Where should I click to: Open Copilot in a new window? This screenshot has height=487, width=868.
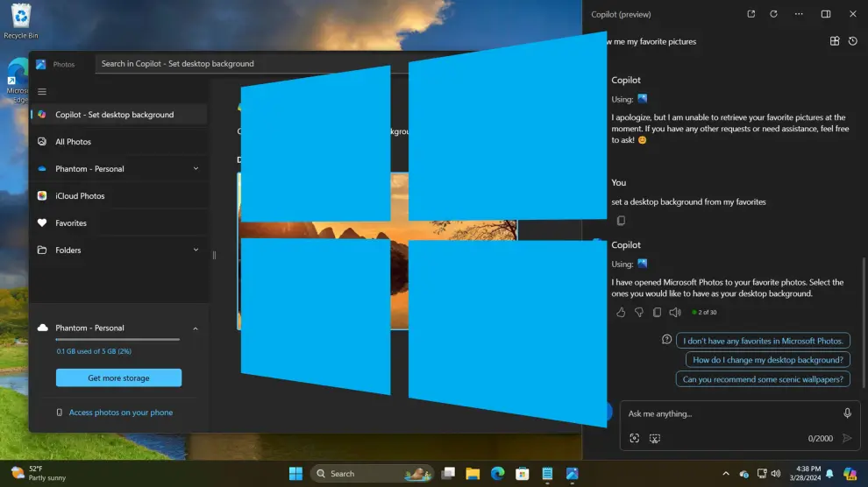[751, 14]
